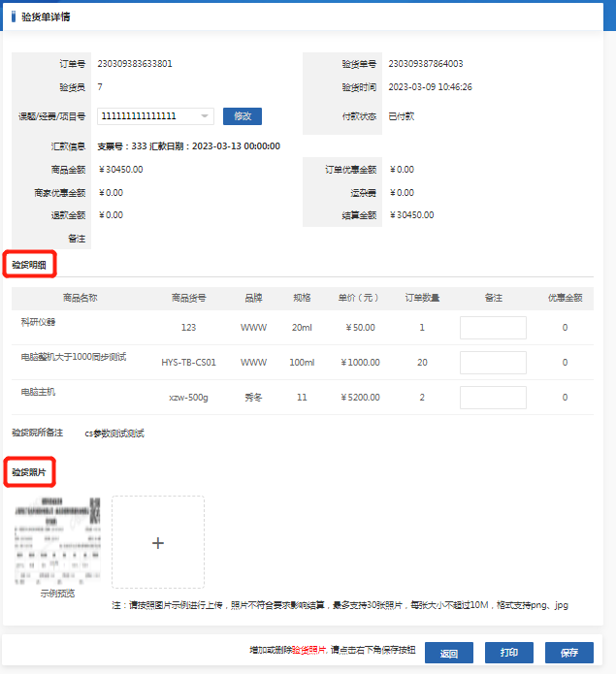Click the 订单数量 column header

(422, 298)
